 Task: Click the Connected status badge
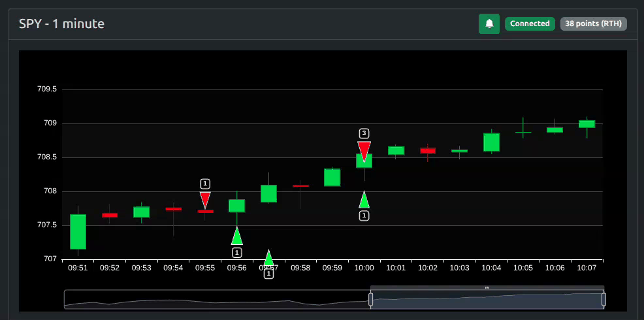tap(530, 24)
